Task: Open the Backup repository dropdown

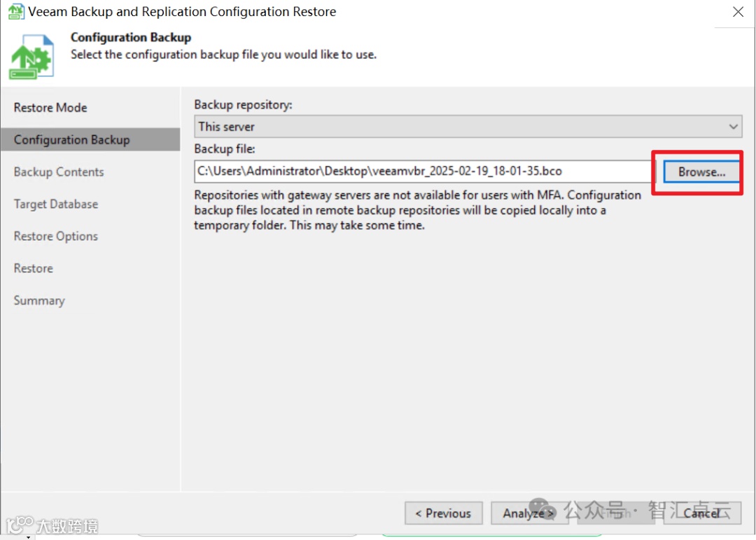Action: tap(468, 127)
